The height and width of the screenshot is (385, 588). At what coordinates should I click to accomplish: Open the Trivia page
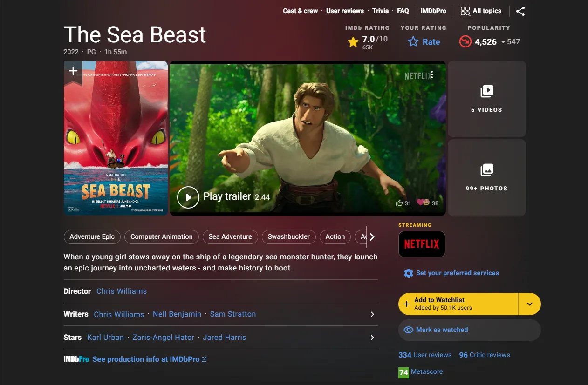(x=380, y=11)
